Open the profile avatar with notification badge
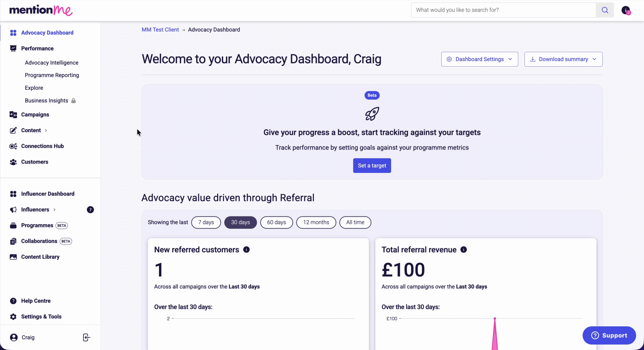Viewport: 644px width, 350px height. click(x=626, y=10)
